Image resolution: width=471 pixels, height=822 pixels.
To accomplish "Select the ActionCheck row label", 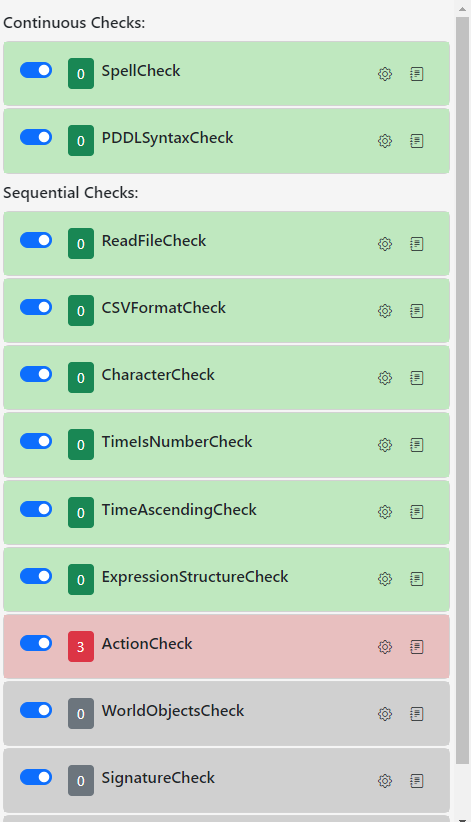I will [x=147, y=644].
